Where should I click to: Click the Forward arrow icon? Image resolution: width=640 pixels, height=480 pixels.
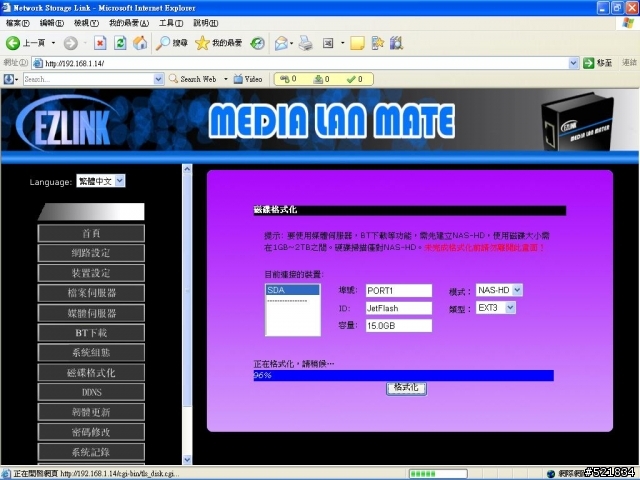tap(71, 43)
